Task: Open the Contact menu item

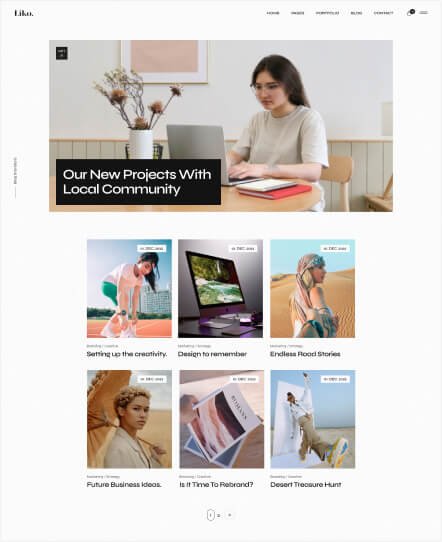Action: (383, 13)
